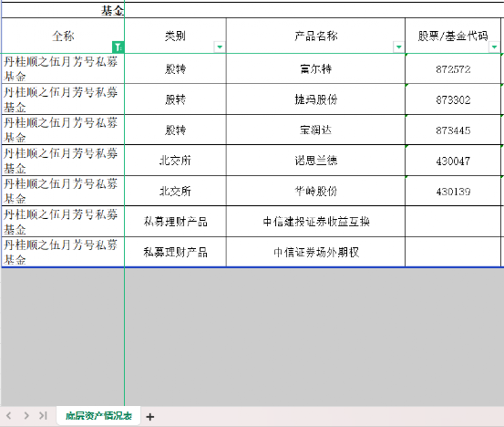Select the cell containing 诺思兰德
The height and width of the screenshot is (427, 504).
pyautogui.click(x=315, y=161)
